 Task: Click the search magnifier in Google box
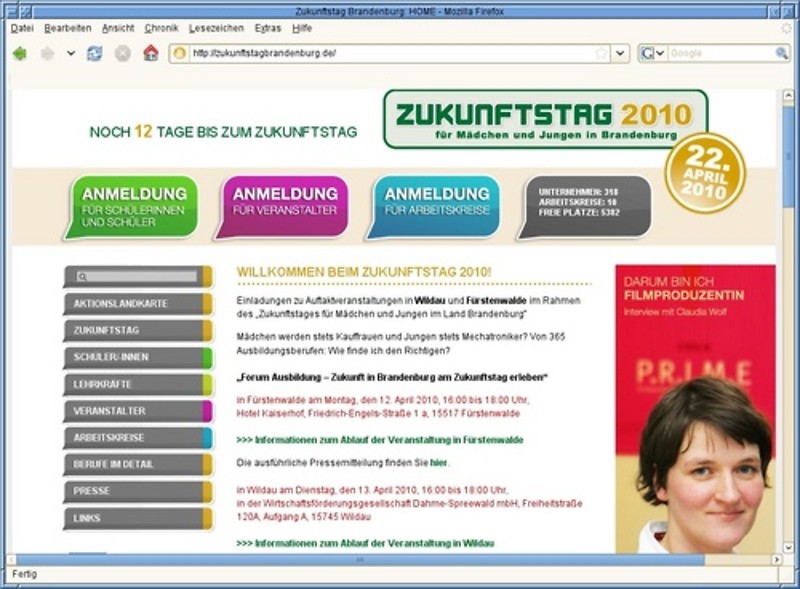click(782, 54)
